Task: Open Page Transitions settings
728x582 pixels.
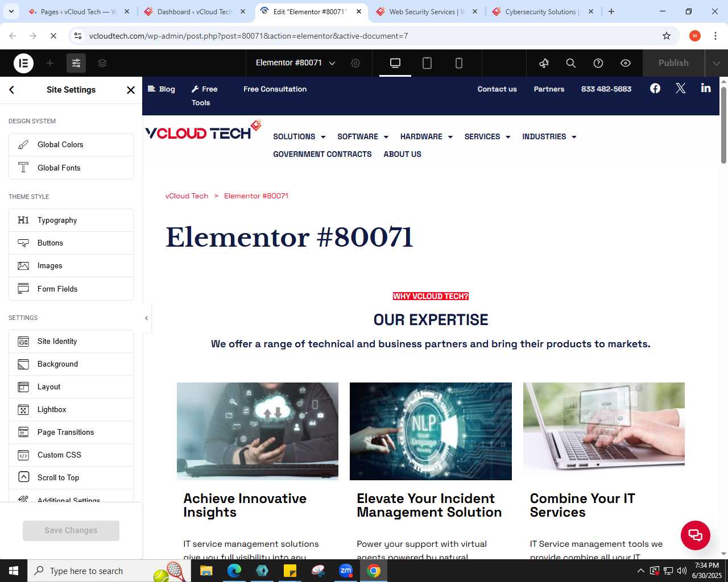Action: click(x=71, y=432)
